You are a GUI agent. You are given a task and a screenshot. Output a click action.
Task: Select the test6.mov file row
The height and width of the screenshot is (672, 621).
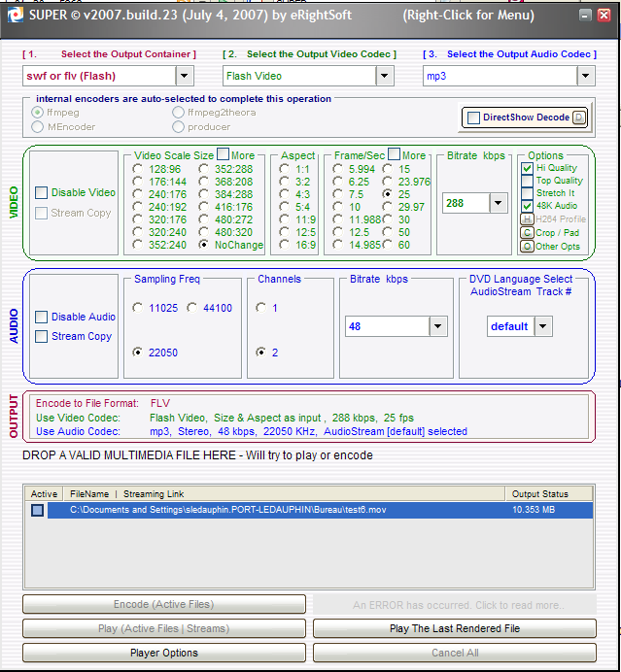click(x=292, y=510)
